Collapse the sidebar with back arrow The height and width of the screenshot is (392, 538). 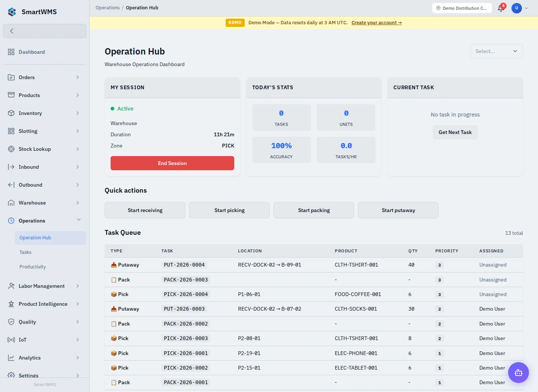(44, 31)
